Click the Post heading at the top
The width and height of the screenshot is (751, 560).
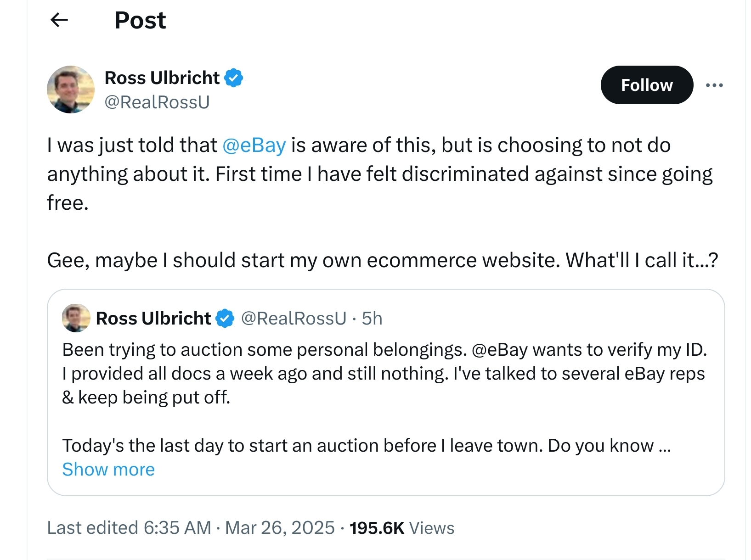[140, 20]
